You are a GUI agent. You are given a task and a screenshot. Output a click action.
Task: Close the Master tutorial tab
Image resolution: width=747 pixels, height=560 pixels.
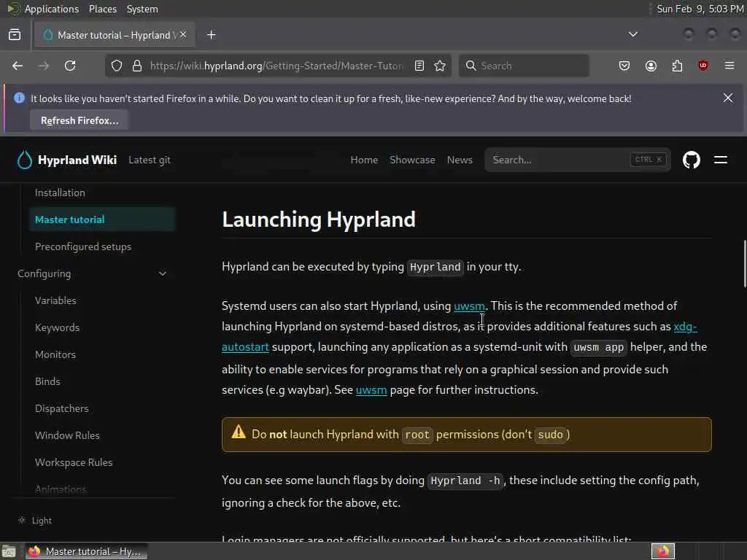click(x=183, y=35)
